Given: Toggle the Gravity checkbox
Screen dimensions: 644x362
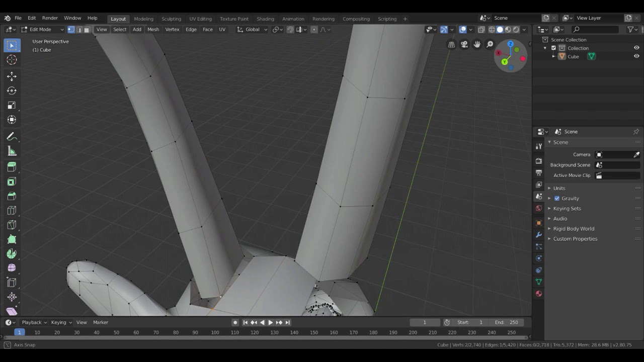Looking at the screenshot, I should click(557, 198).
